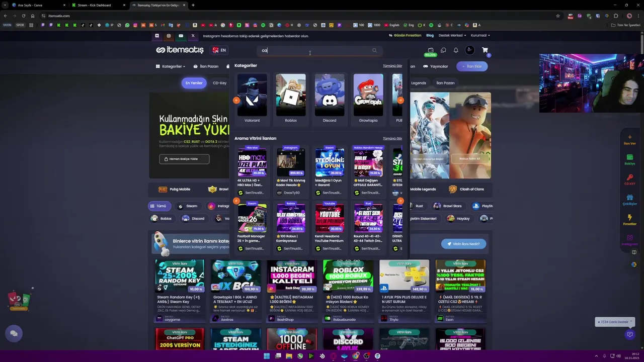Open the YouTube social icon in top bar
644x362 pixels.
pos(181,36)
